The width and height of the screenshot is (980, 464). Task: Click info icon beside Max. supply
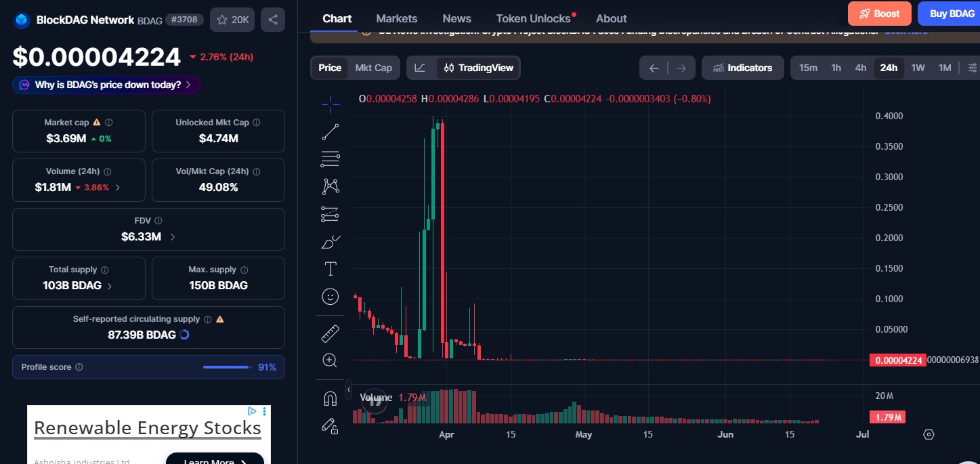point(244,270)
